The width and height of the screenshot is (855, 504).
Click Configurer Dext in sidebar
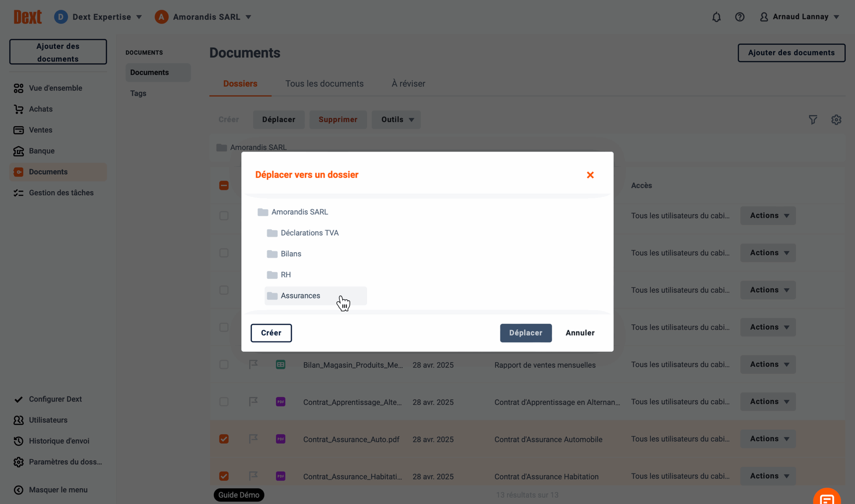click(x=58, y=399)
